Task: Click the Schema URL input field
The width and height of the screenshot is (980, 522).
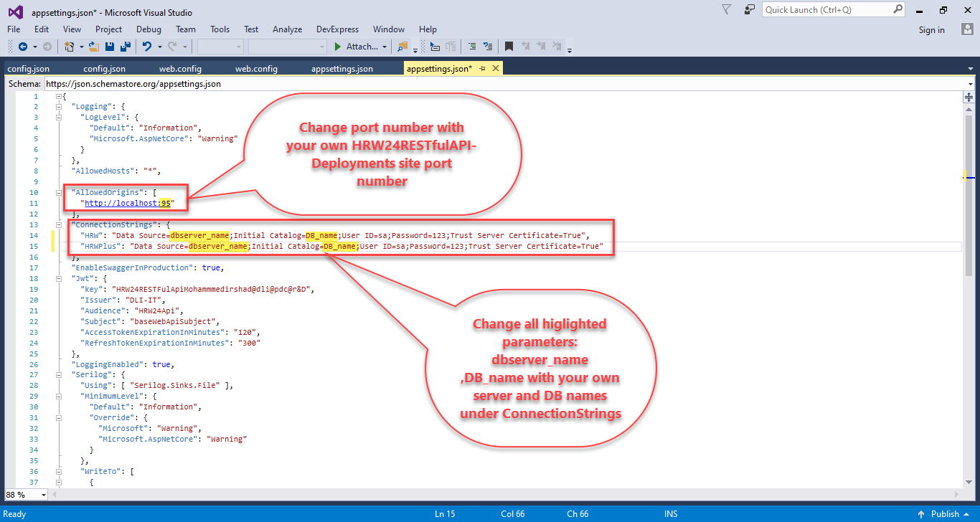Action: (502, 84)
